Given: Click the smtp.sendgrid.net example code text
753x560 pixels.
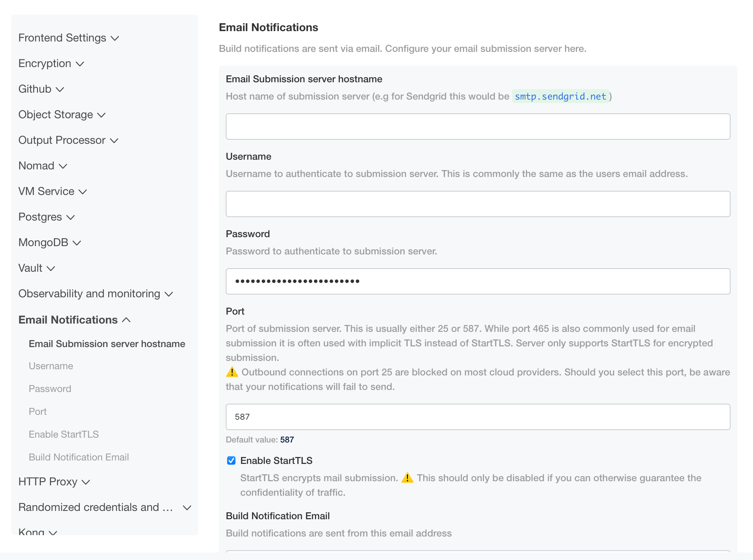Looking at the screenshot, I should coord(560,96).
